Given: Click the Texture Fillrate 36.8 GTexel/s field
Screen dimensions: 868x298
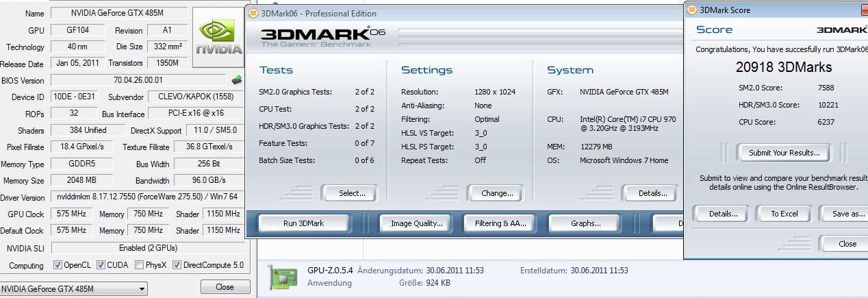Looking at the screenshot, I should coord(208,147).
